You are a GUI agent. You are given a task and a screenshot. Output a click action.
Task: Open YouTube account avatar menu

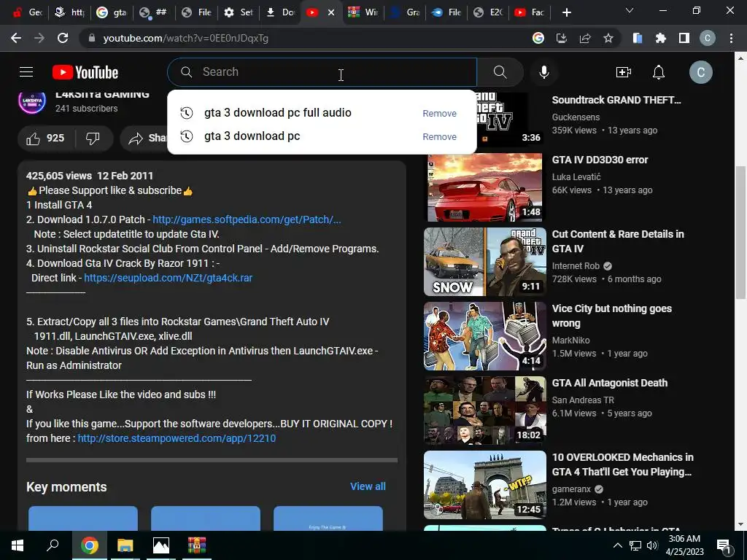click(x=701, y=72)
